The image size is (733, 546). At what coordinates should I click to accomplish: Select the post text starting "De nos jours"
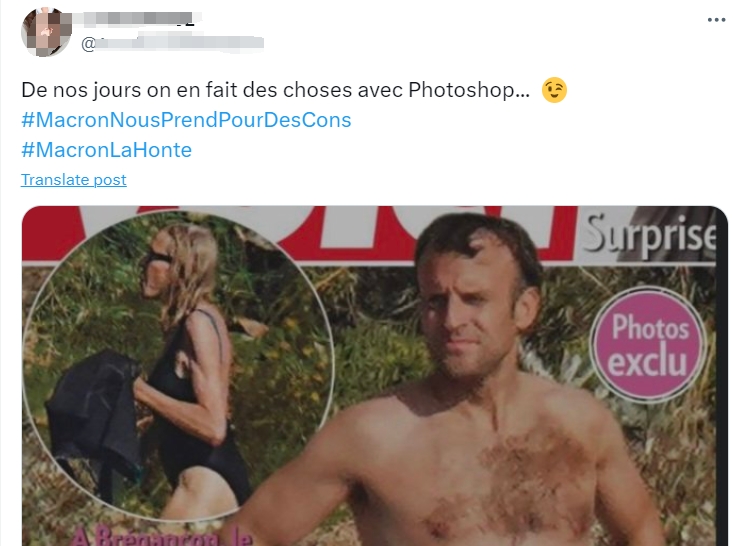point(276,90)
